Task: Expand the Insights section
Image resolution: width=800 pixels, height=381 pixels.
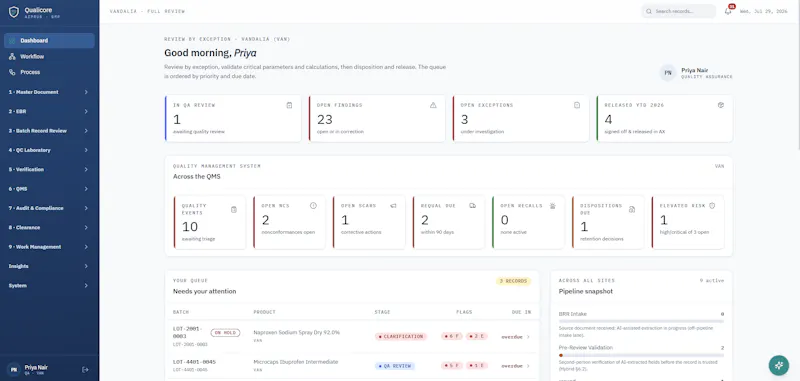Action: pyautogui.click(x=49, y=266)
